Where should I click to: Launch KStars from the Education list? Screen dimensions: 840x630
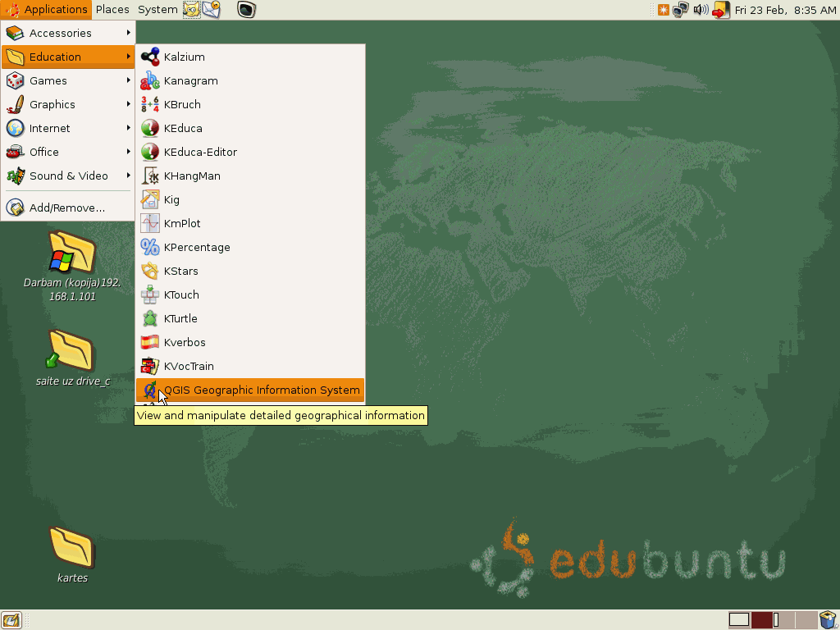250,271
